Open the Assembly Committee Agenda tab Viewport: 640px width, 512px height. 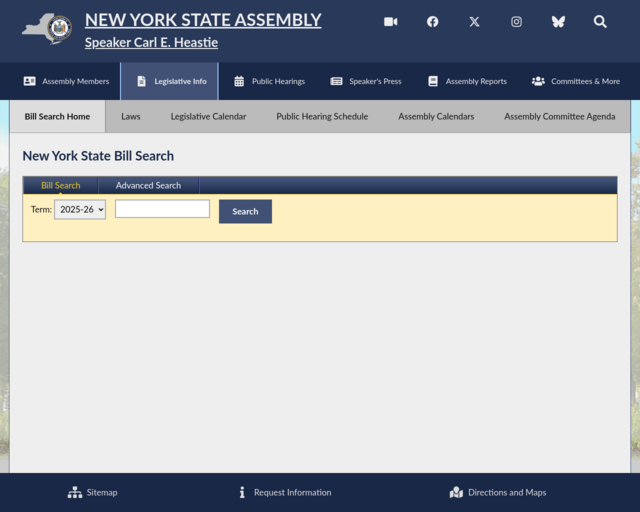(560, 116)
